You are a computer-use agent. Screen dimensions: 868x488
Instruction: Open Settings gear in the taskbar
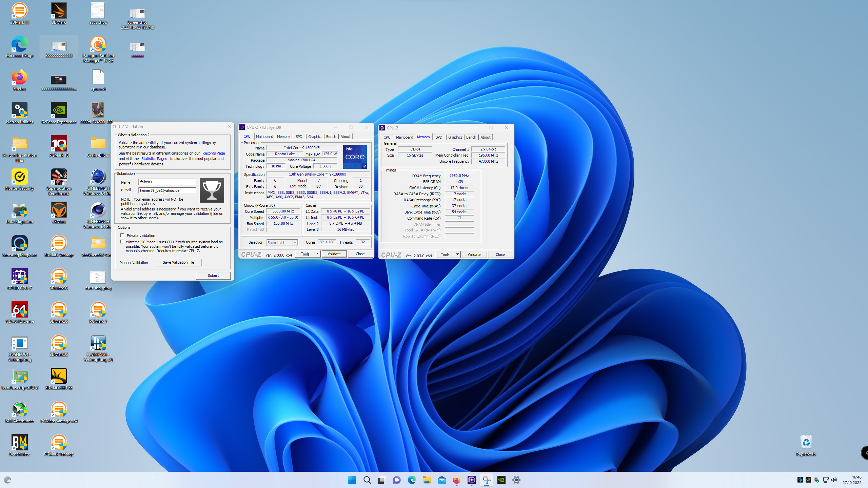point(516,480)
